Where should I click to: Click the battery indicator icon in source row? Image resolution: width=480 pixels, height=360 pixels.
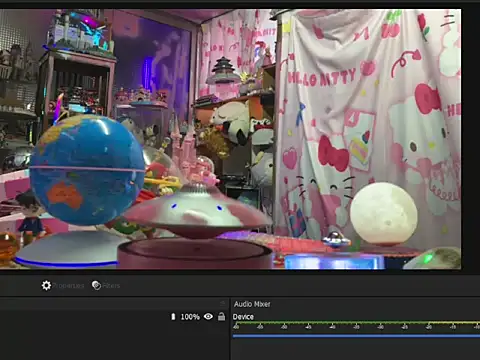click(173, 316)
